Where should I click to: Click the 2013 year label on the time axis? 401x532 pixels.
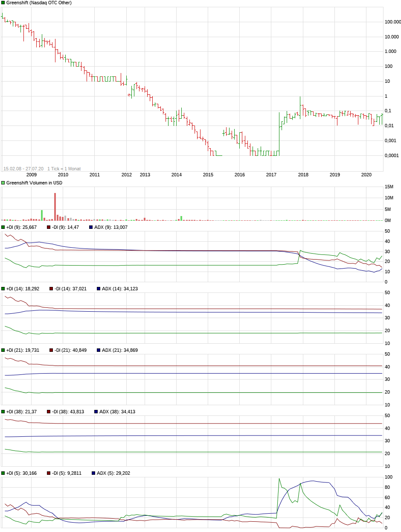145,175
